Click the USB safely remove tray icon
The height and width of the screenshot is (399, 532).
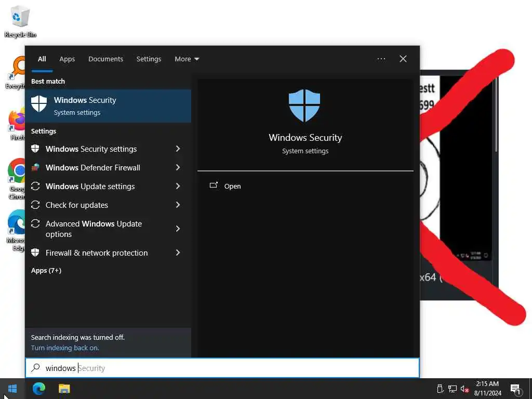[x=440, y=389]
